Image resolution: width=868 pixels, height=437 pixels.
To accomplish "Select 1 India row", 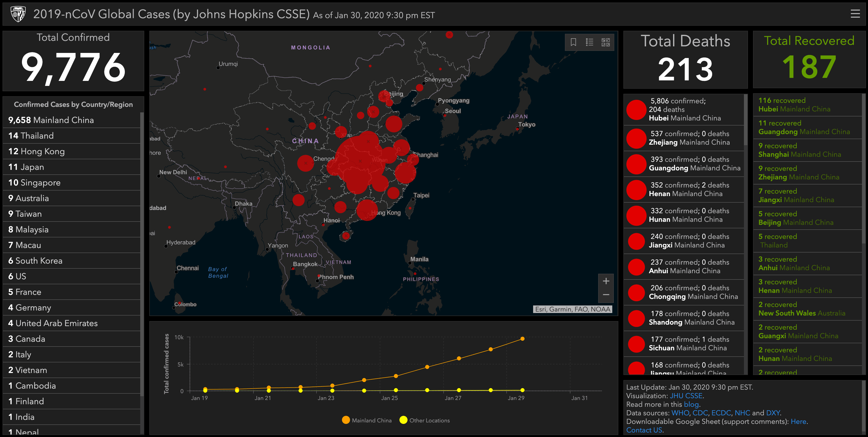I will pyautogui.click(x=71, y=417).
